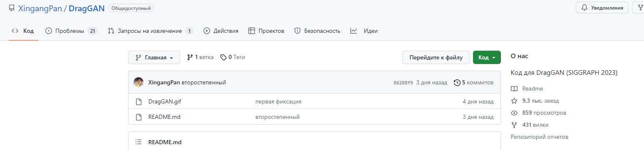Open the Проектов tab

pos(266,31)
